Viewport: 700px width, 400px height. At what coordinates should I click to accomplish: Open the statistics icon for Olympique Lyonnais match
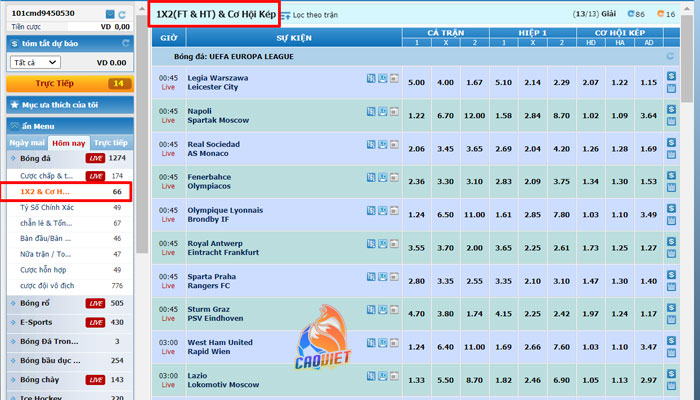pos(371,210)
